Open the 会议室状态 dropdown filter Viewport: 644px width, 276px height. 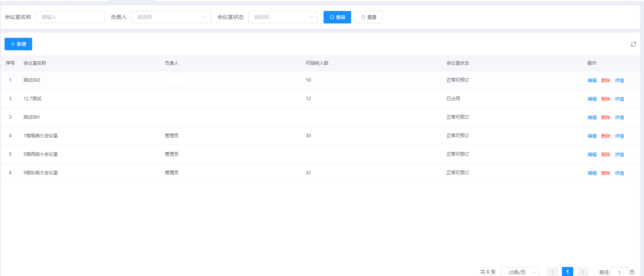[283, 17]
